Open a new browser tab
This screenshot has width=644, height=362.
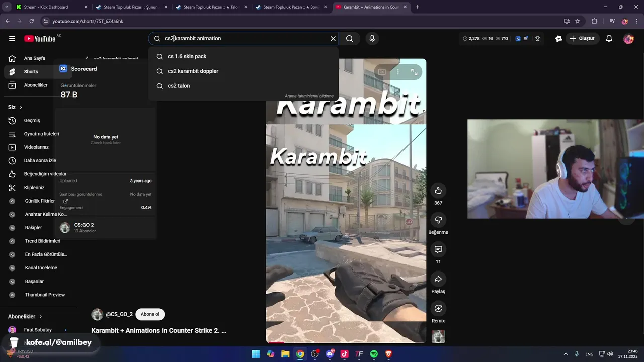417,7
